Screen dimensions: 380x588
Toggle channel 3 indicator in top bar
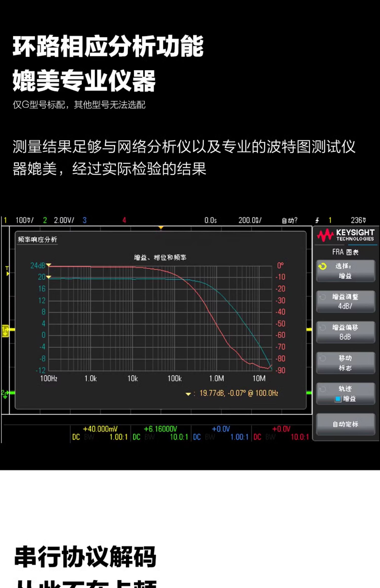(x=85, y=220)
